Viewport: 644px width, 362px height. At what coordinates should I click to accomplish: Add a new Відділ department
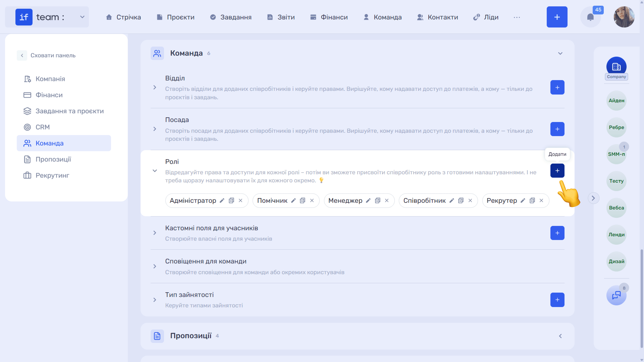coord(557,87)
